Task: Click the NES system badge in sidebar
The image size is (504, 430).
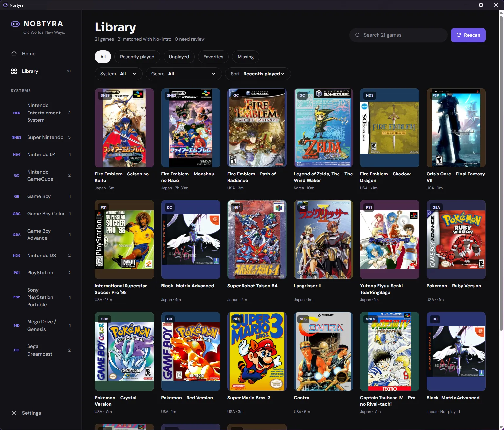Action: (17, 113)
